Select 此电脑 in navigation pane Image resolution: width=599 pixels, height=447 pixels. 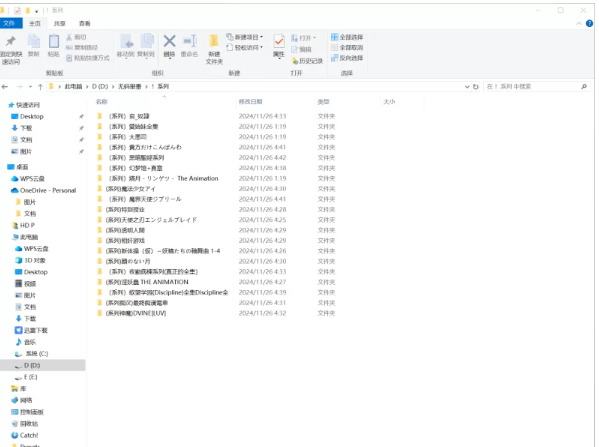(x=25, y=237)
